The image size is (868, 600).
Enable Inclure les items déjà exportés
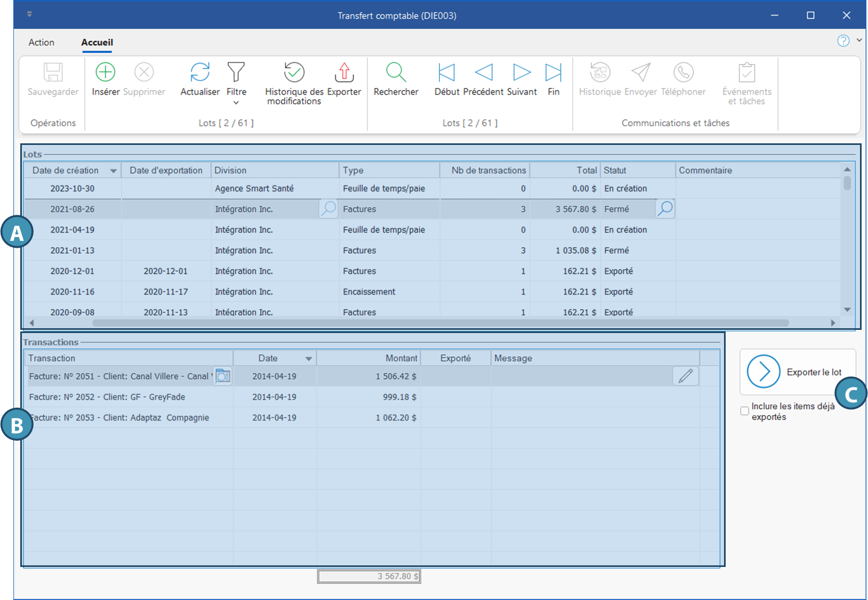click(745, 411)
